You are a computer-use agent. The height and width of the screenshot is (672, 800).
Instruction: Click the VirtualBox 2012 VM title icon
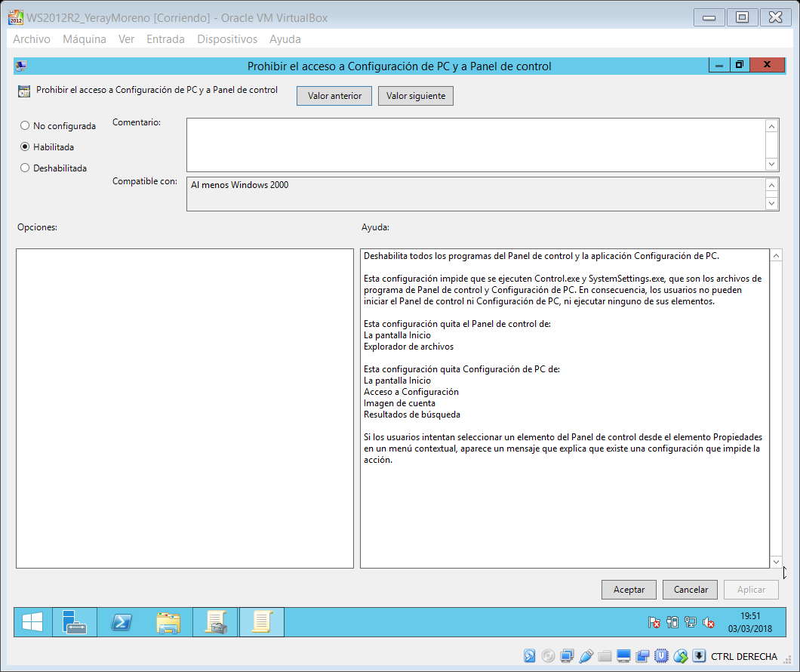(16, 17)
